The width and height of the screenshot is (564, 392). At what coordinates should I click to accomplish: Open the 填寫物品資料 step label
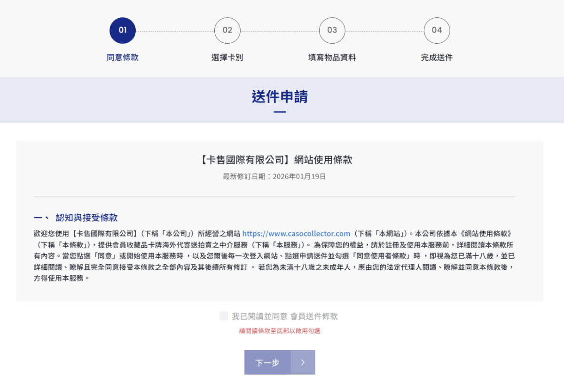coord(332,57)
